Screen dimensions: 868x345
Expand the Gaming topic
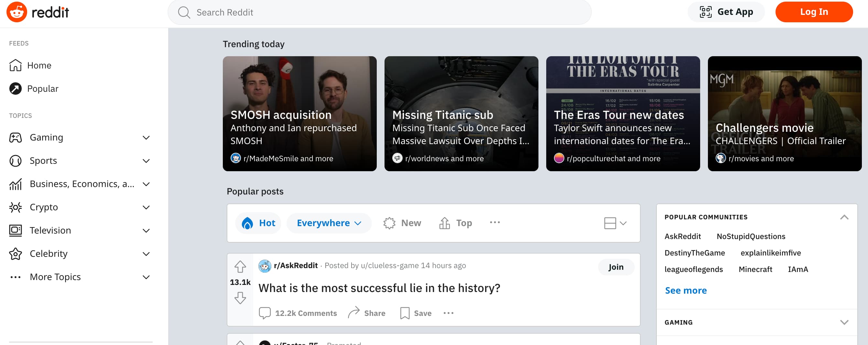point(146,138)
